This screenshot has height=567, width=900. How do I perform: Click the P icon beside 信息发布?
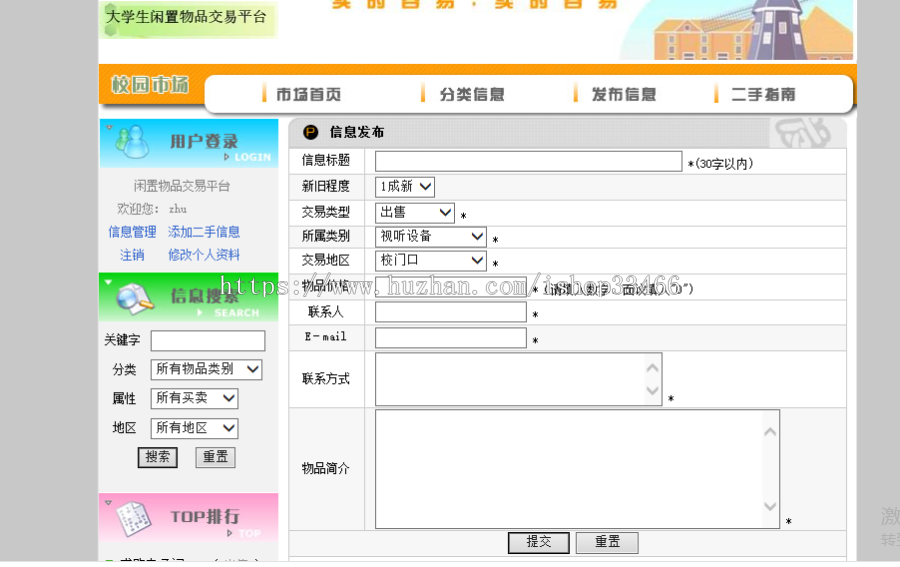click(x=311, y=133)
